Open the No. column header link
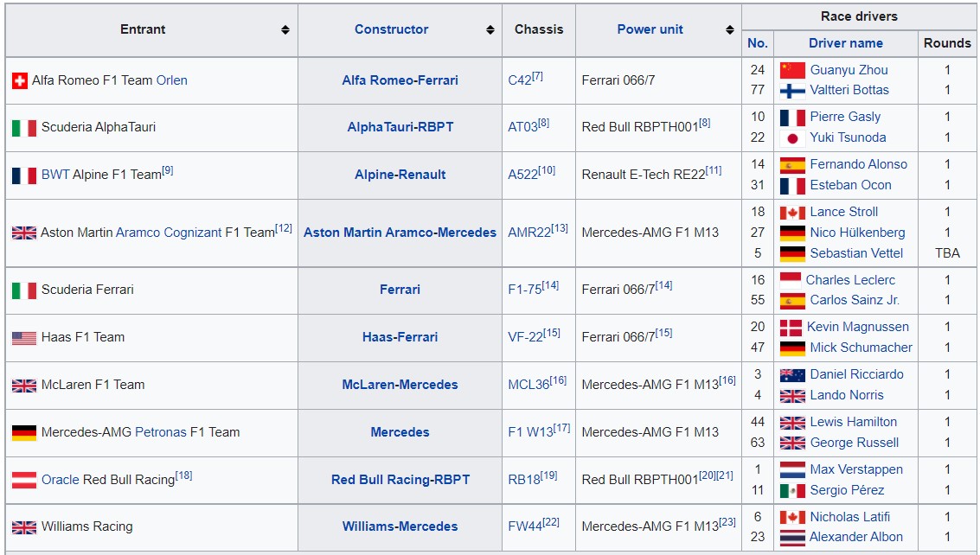 tap(757, 43)
